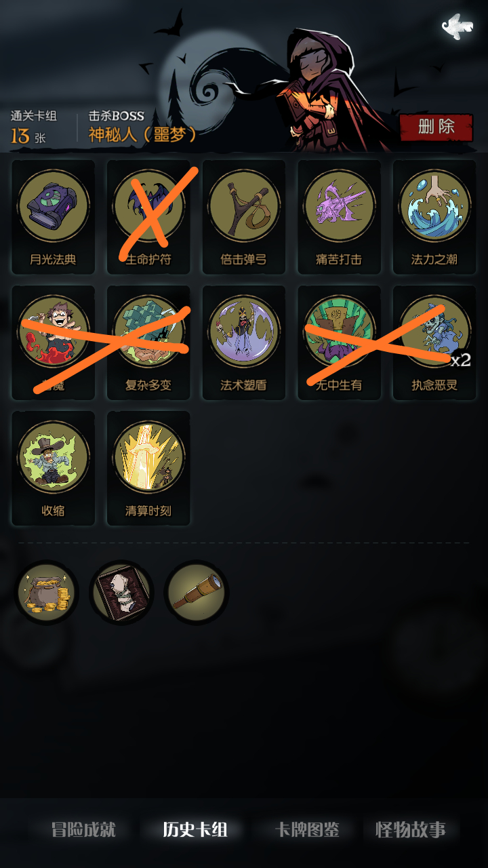Open the 怪物故事 tab

click(x=411, y=829)
